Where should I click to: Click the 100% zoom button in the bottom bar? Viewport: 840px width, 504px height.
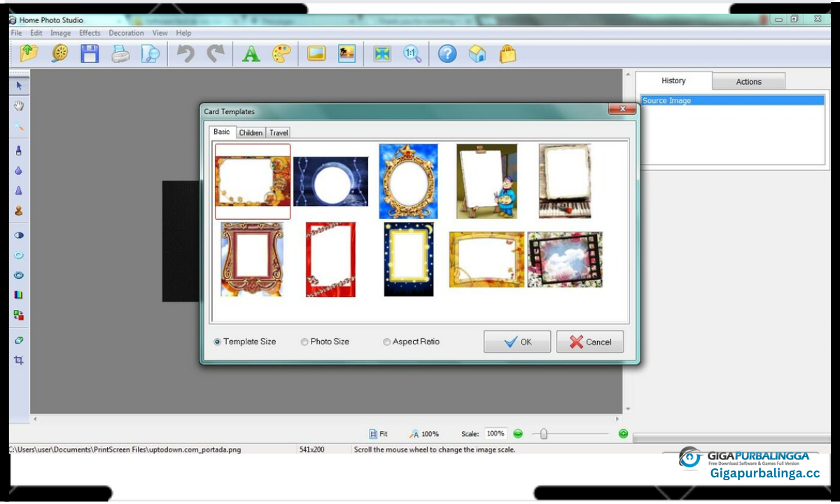(x=425, y=434)
